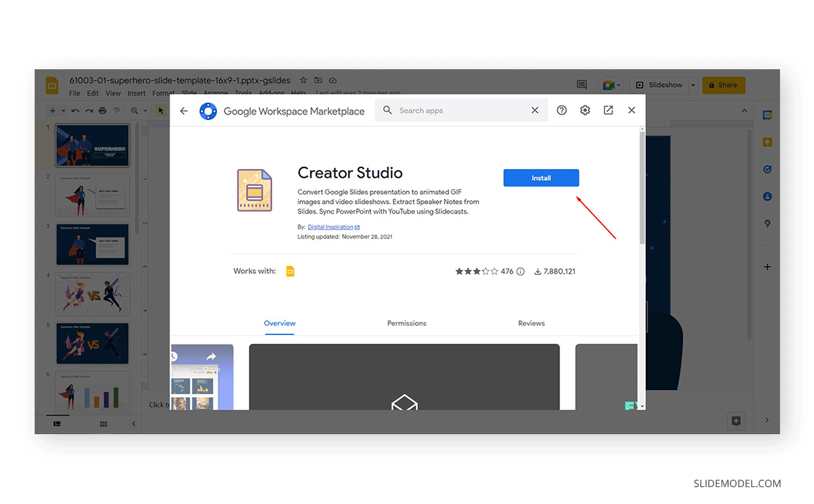The height and width of the screenshot is (504, 814).
Task: Click inside the Search apps field
Action: pyautogui.click(x=461, y=111)
